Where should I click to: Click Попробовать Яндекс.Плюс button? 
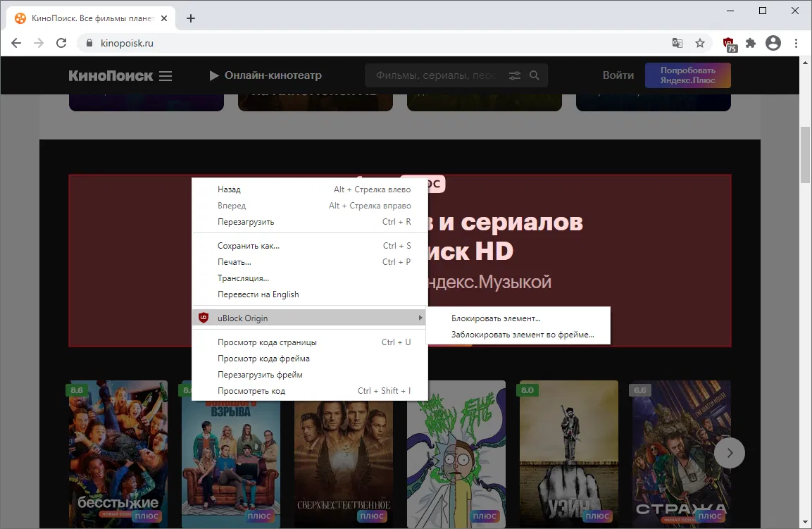(688, 75)
